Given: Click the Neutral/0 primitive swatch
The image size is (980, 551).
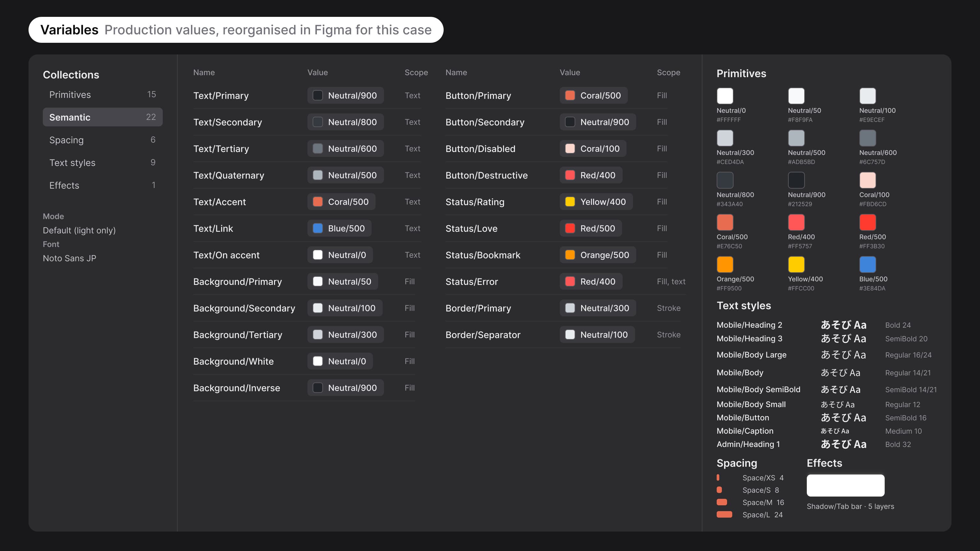Looking at the screenshot, I should 725,96.
